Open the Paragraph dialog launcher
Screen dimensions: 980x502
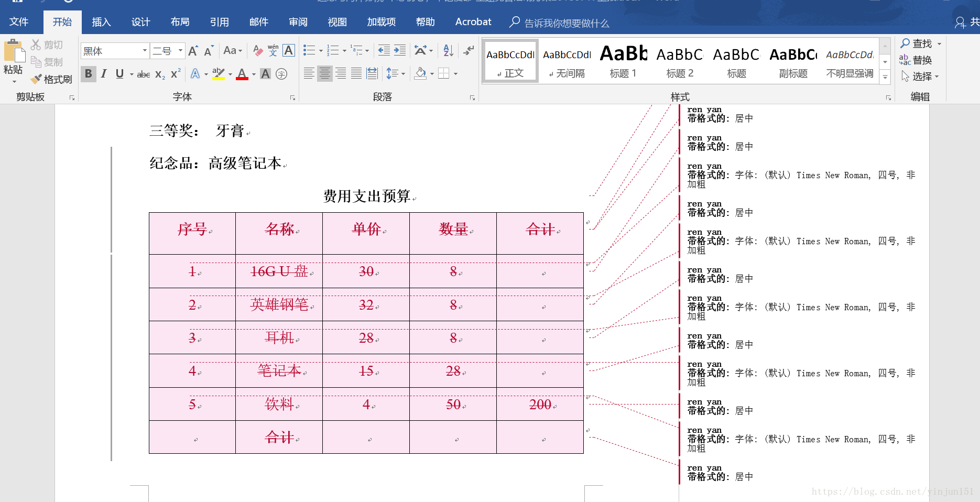[x=472, y=98]
